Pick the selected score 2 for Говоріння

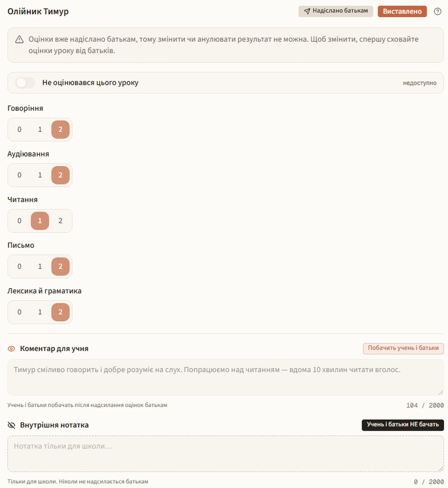[60, 129]
